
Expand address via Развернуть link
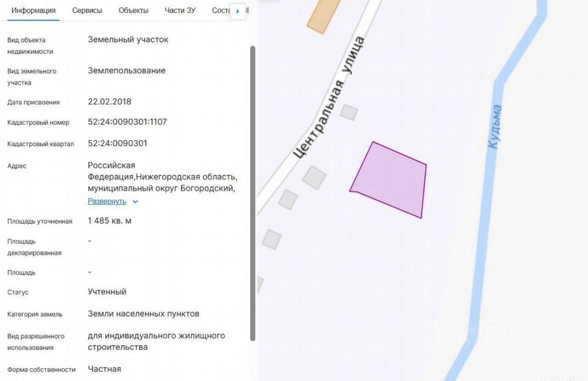107,201
